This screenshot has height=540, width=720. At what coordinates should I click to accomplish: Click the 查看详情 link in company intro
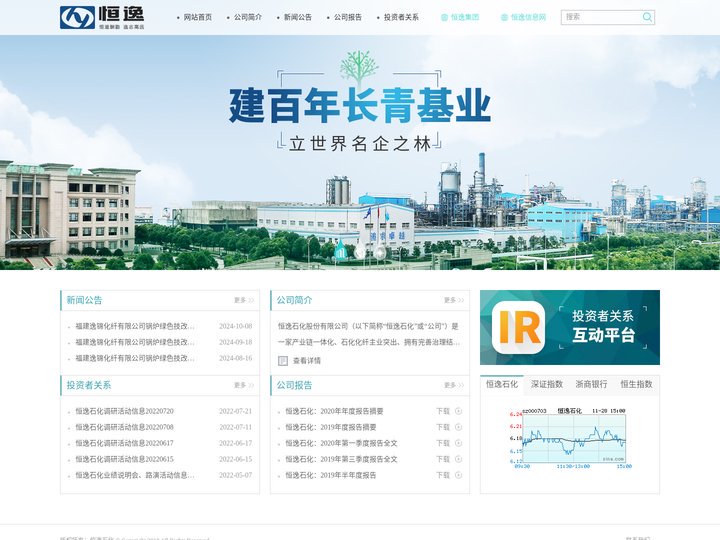(x=307, y=361)
